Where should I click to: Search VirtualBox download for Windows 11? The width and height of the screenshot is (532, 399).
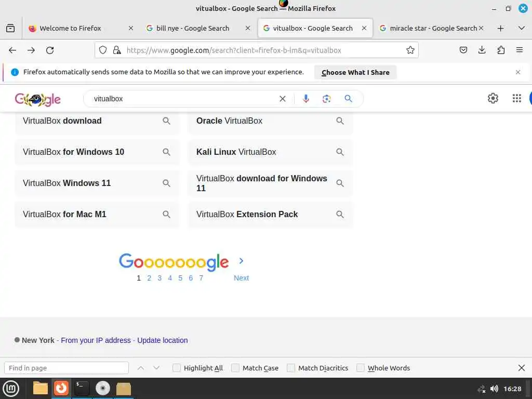(x=271, y=183)
